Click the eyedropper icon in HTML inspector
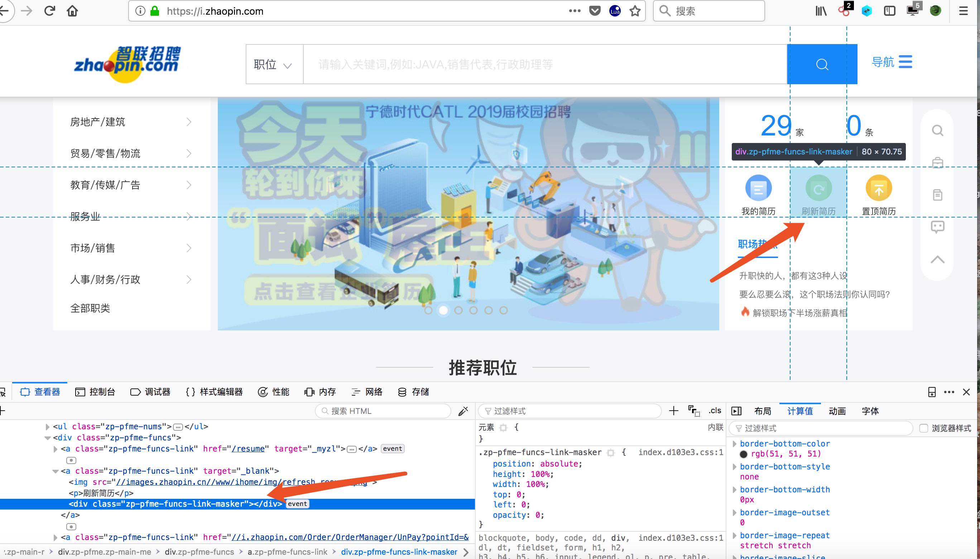Viewport: 980px width, 559px height. tap(463, 411)
